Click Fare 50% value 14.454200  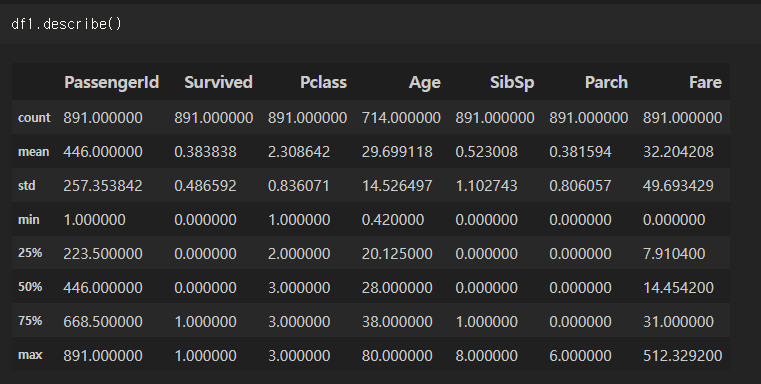[678, 287]
